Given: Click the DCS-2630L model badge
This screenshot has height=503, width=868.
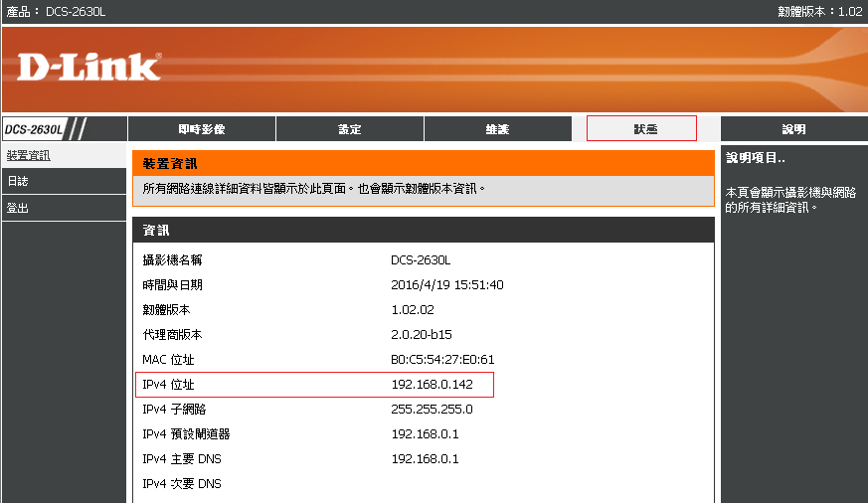Looking at the screenshot, I should [x=35, y=129].
